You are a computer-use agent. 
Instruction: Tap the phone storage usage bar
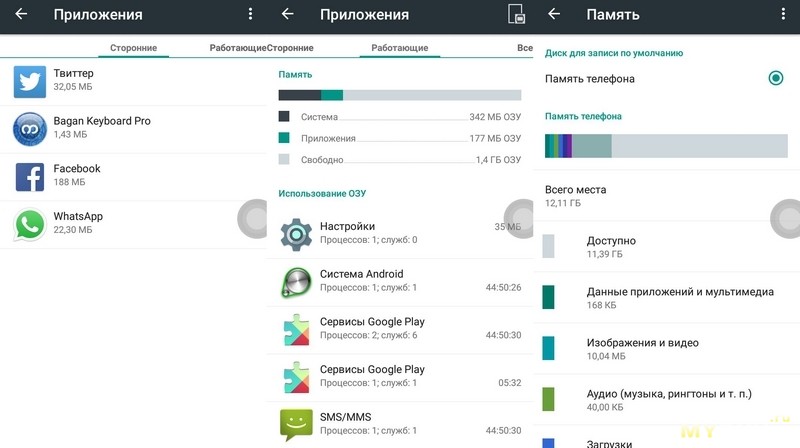(x=666, y=146)
